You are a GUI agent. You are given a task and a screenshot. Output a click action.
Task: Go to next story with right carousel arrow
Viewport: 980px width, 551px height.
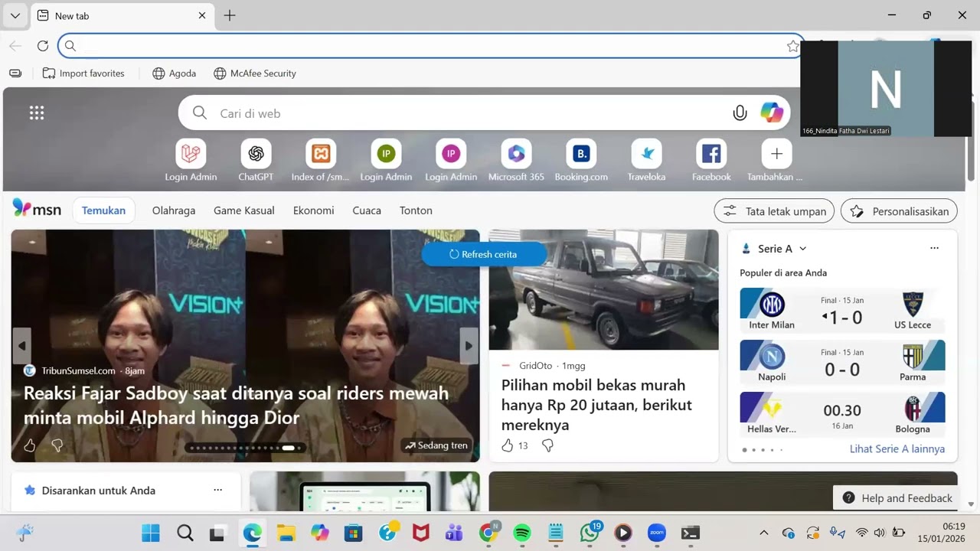click(469, 346)
